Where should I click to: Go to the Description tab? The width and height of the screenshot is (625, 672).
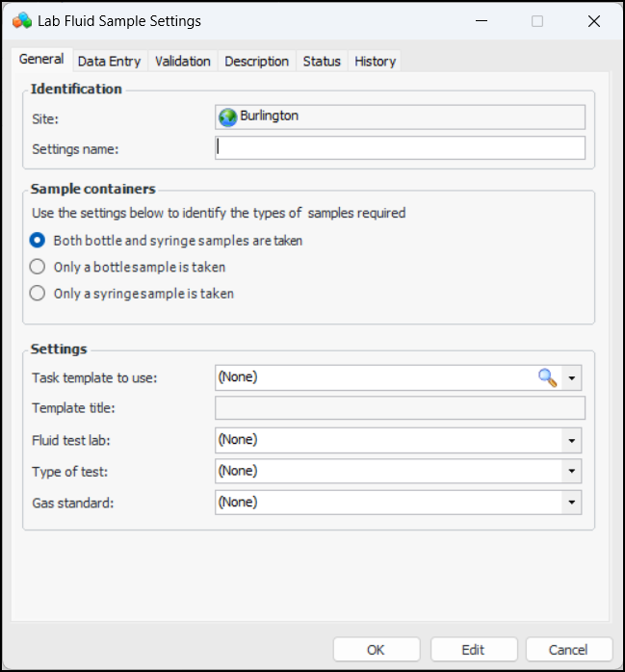tap(256, 61)
